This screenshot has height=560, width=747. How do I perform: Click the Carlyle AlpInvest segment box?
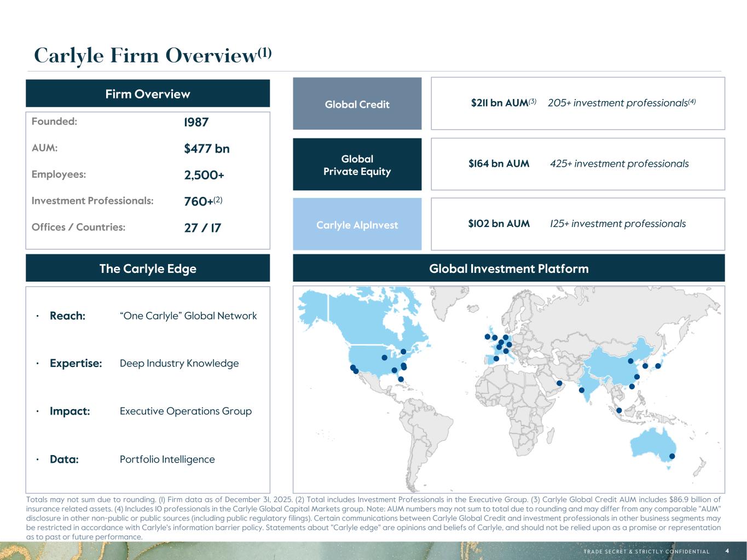click(357, 225)
